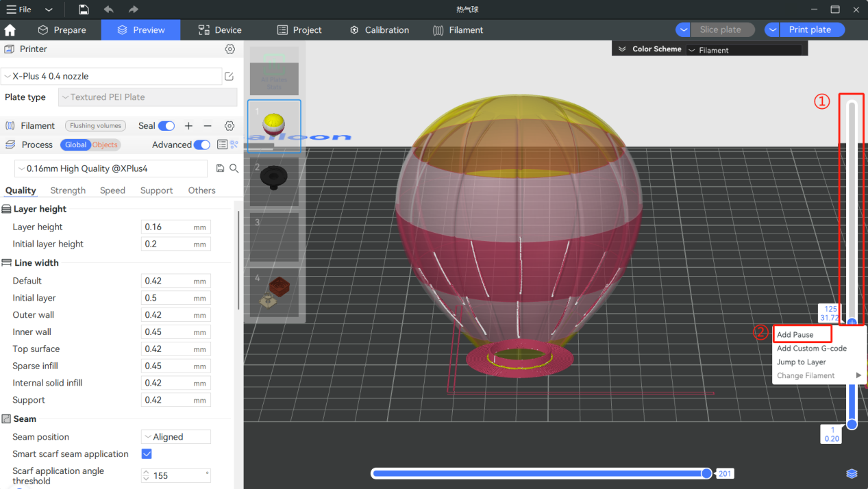The image size is (868, 489).
Task: Click the Layer height input field
Action: coord(176,227)
